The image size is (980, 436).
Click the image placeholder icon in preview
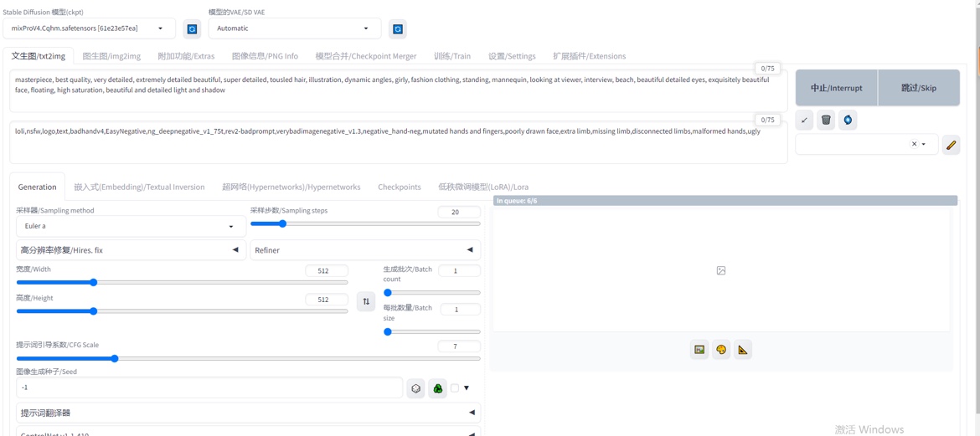pyautogui.click(x=721, y=270)
